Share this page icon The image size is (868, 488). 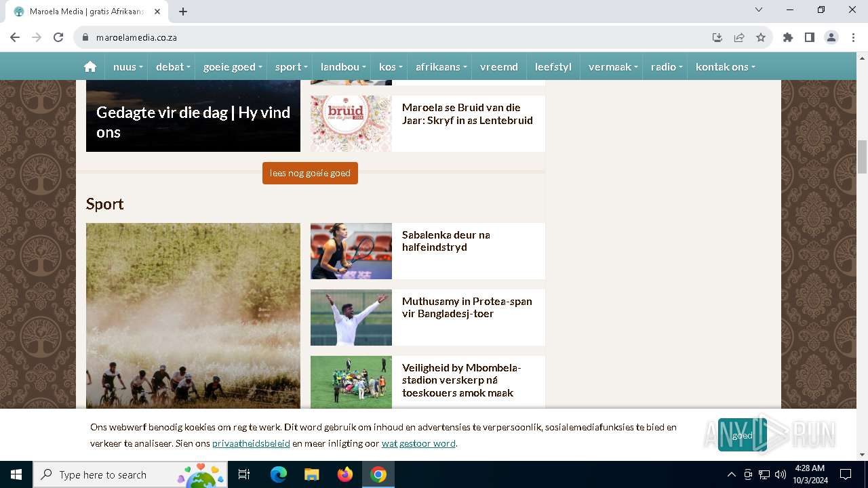[x=739, y=37]
